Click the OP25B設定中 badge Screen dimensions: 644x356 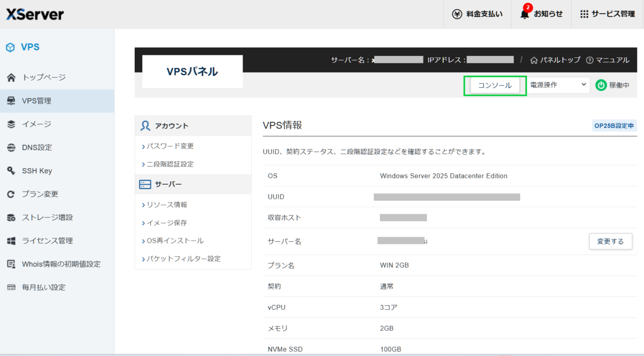pyautogui.click(x=614, y=126)
